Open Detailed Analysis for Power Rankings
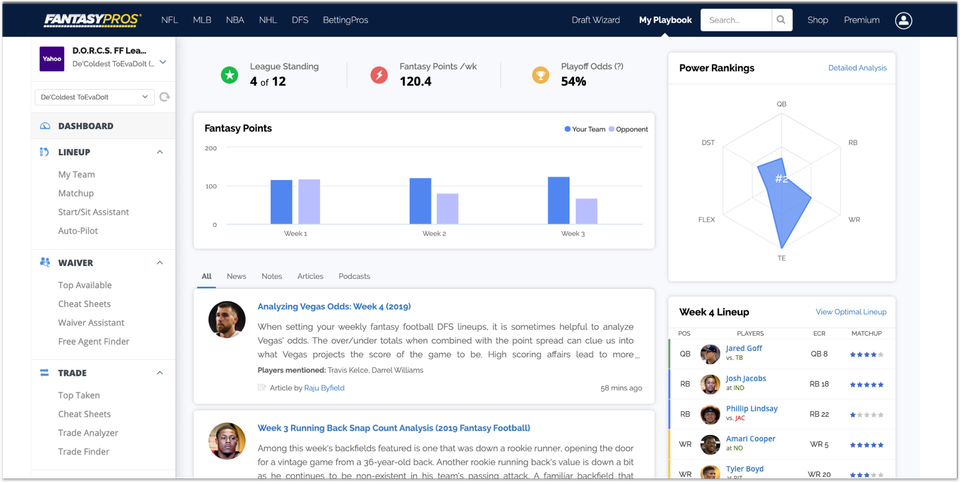 857,68
